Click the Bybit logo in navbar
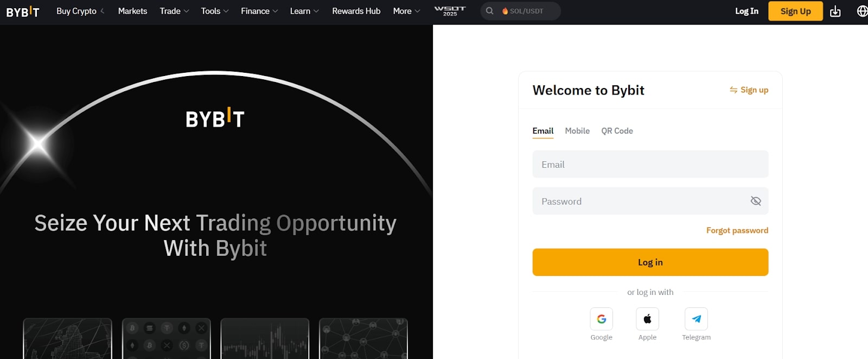The image size is (868, 359). pos(23,11)
